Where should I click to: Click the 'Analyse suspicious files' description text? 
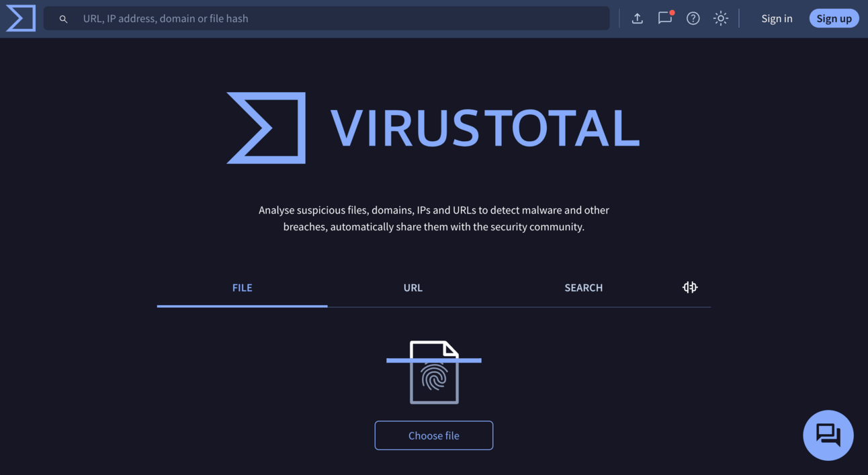434,218
